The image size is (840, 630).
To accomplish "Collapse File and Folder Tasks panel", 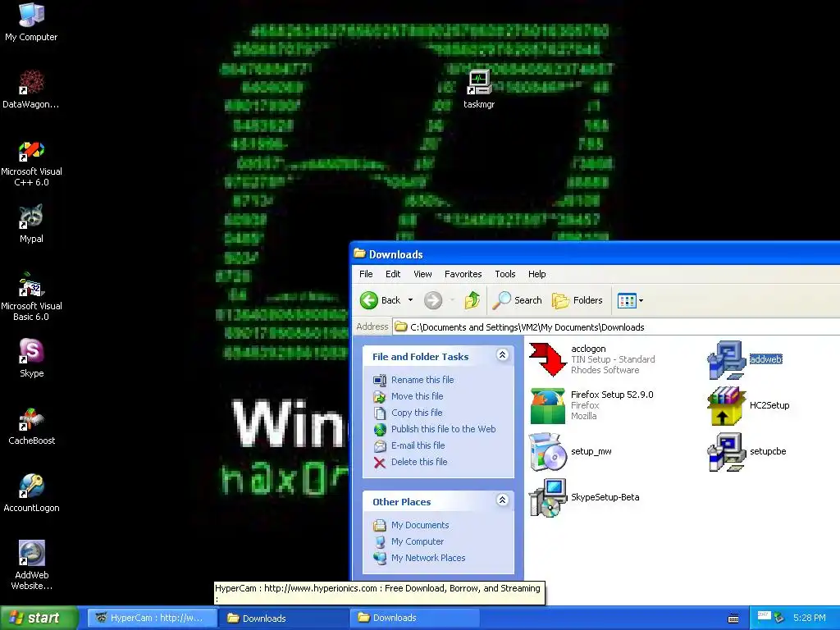I will (502, 355).
